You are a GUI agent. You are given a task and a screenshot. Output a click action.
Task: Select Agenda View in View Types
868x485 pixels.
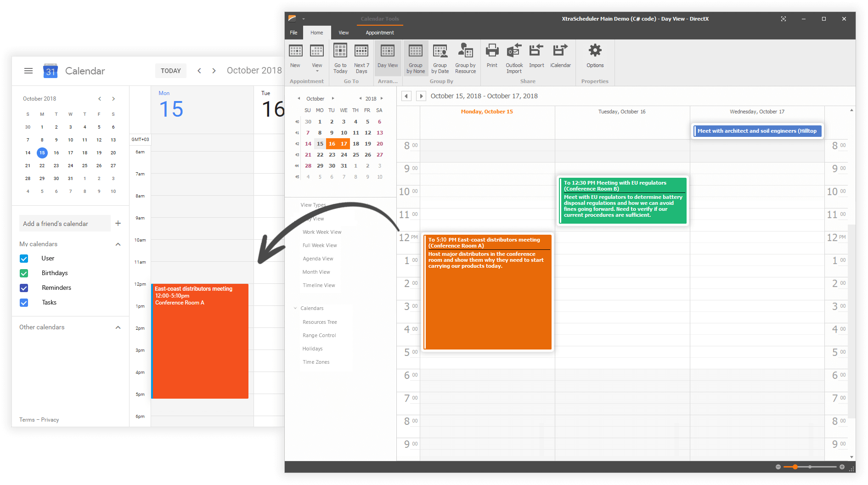(318, 259)
